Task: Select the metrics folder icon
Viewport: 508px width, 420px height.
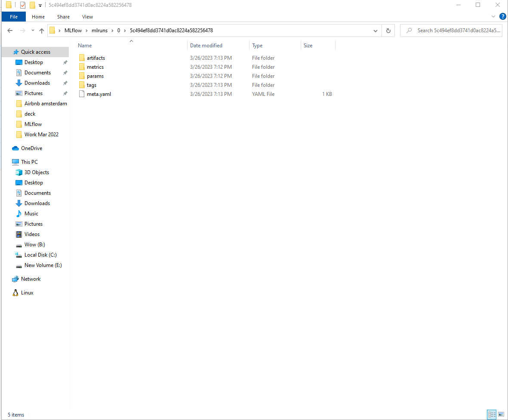Action: click(x=82, y=67)
